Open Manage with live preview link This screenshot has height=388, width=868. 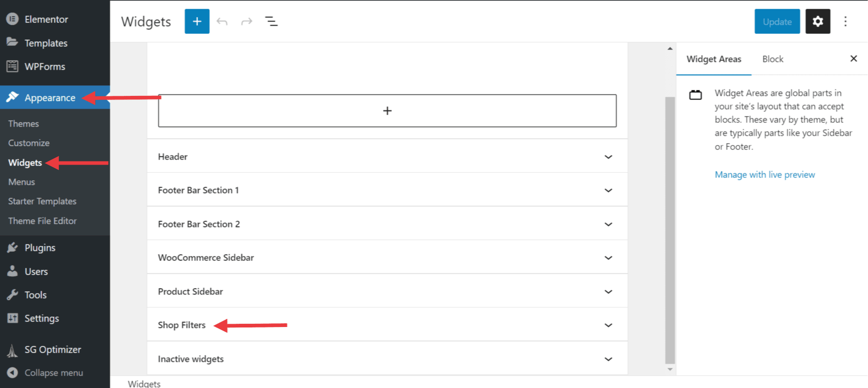tap(764, 175)
